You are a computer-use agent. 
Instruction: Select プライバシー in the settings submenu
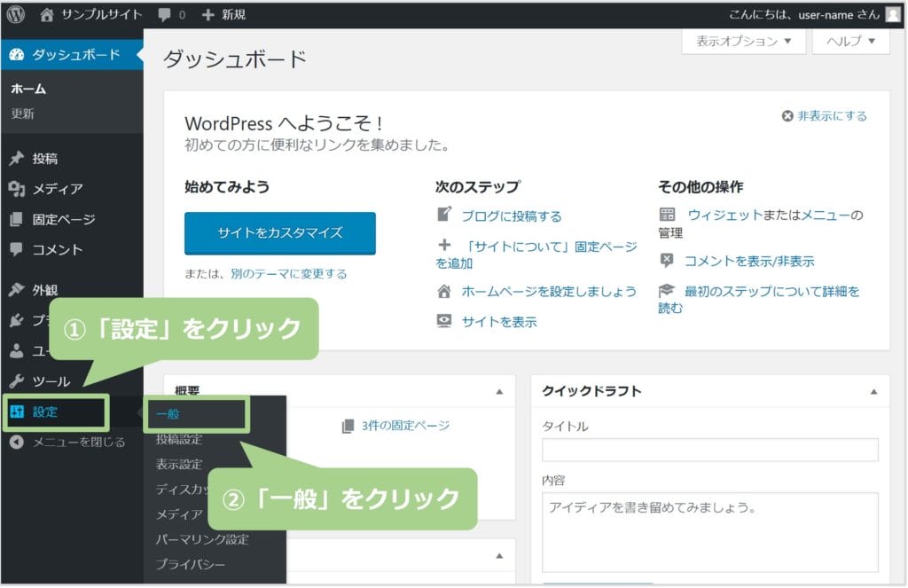(190, 565)
